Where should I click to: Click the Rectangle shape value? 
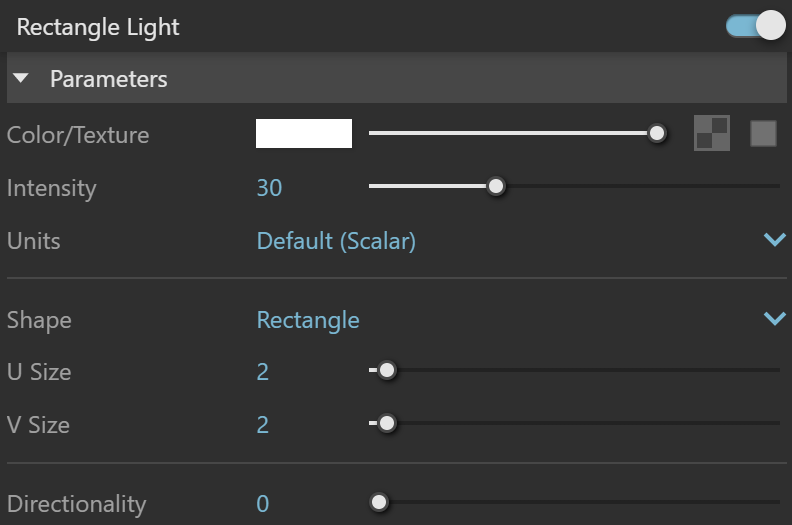coord(308,320)
